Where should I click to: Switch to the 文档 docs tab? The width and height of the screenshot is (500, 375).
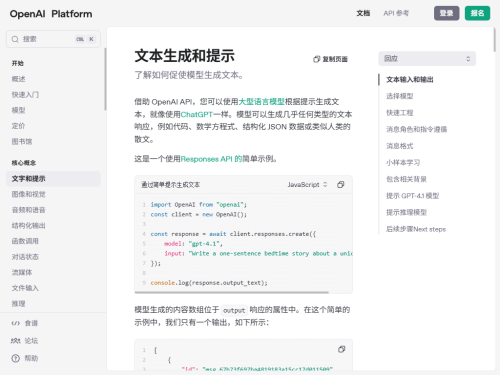(x=363, y=13)
